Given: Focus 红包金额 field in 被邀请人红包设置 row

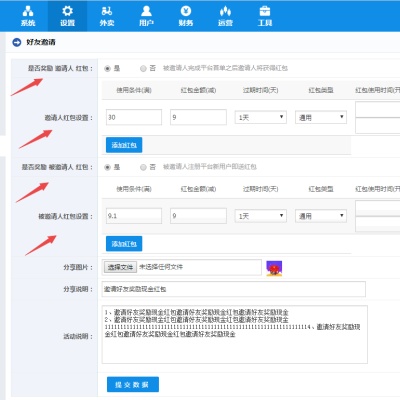Looking at the screenshot, I should 198,216.
